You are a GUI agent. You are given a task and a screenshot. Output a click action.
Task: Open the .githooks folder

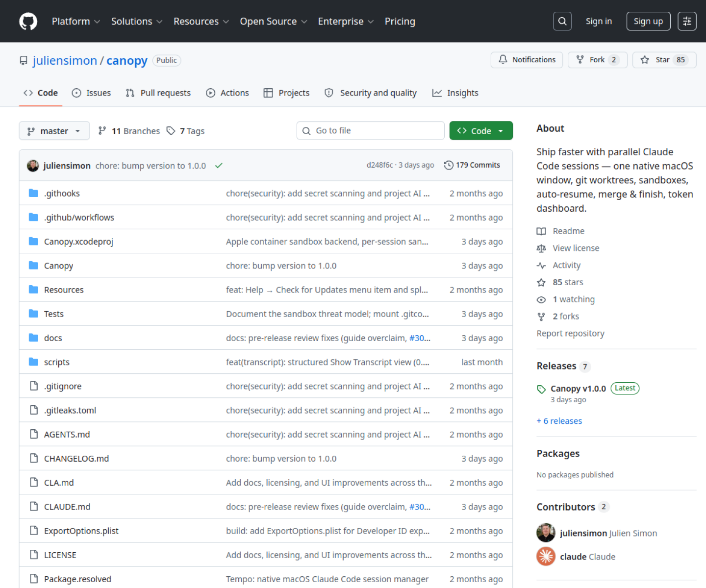[62, 194]
